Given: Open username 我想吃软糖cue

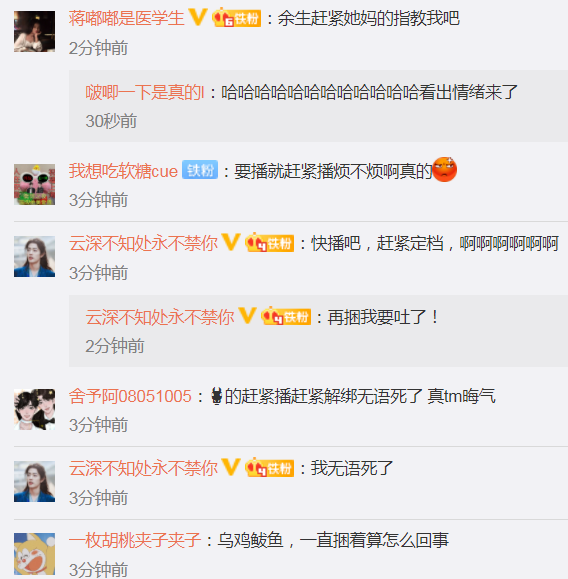Looking at the screenshot, I should pyautogui.click(x=123, y=171).
